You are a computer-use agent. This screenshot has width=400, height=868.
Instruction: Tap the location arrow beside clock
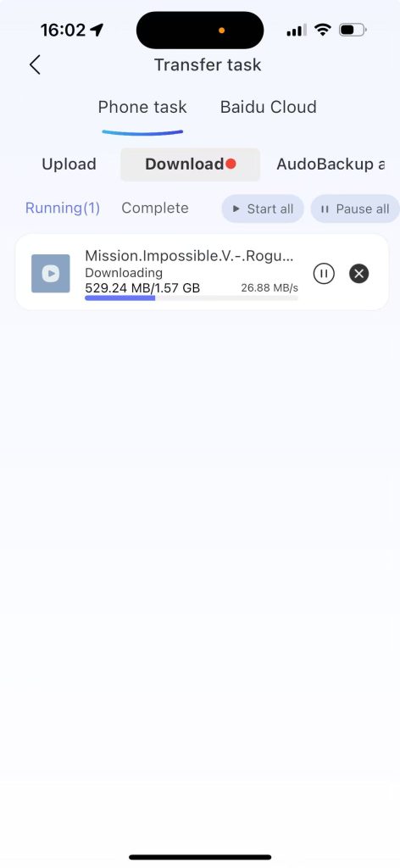click(97, 31)
